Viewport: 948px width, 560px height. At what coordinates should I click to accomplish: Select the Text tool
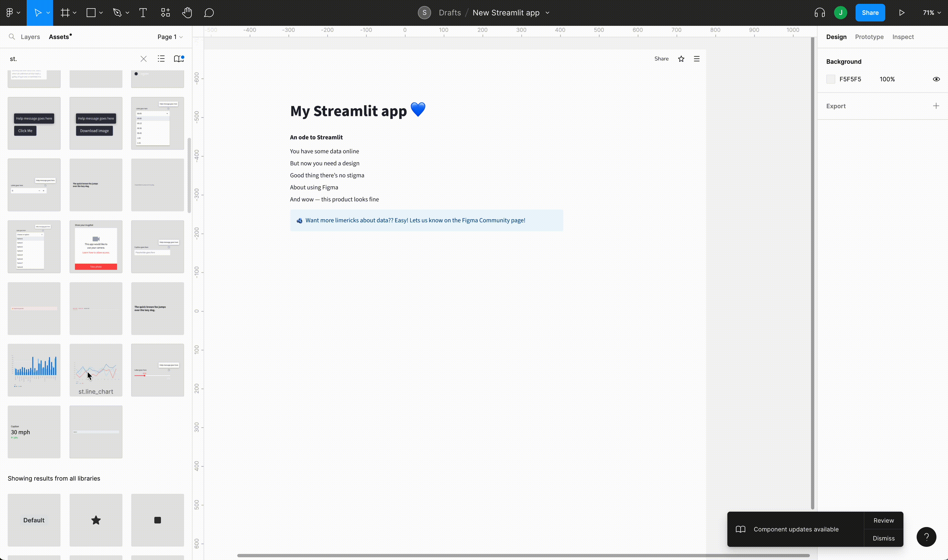pyautogui.click(x=143, y=12)
